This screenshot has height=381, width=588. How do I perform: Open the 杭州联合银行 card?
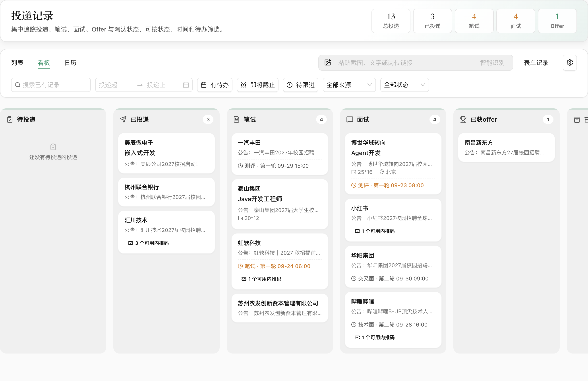click(x=166, y=192)
